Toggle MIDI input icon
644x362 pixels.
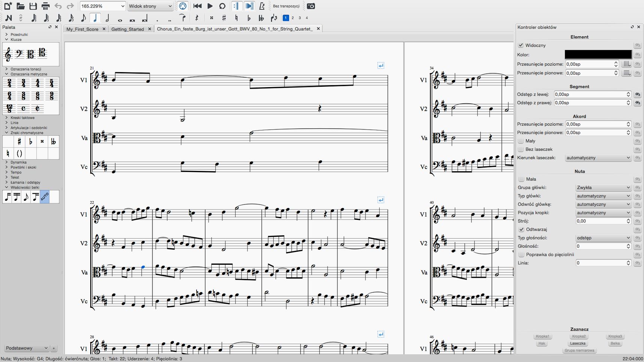coord(183,6)
